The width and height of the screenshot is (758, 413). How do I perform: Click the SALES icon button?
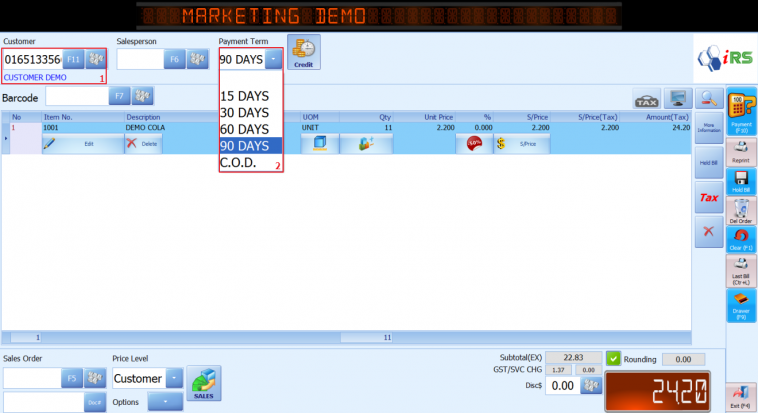tap(204, 383)
